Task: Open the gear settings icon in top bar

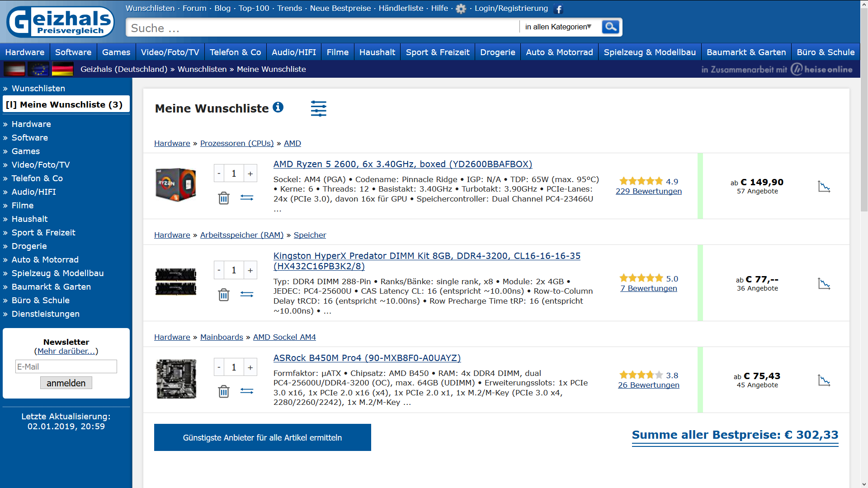Action: [461, 9]
